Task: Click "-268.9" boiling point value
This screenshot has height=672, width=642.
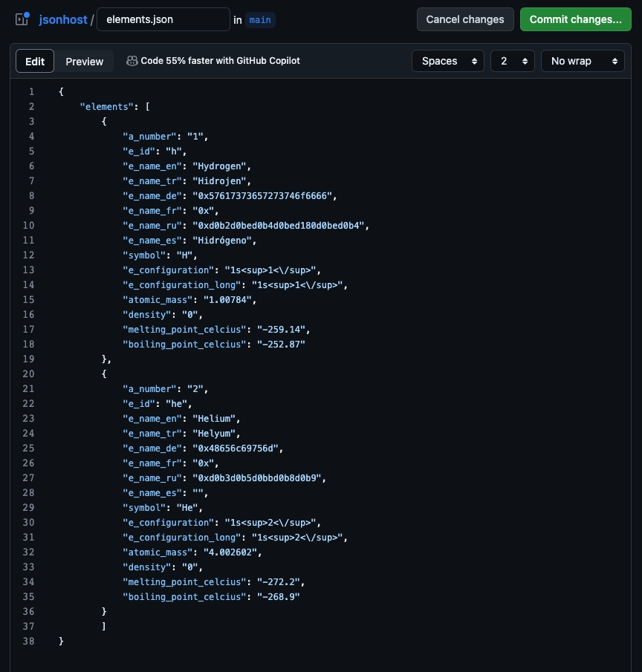Action: [x=279, y=596]
